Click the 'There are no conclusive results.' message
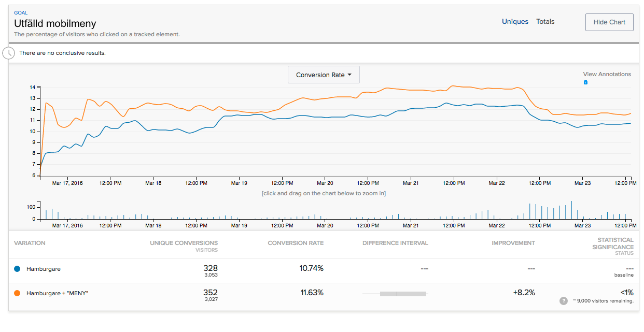This screenshot has height=332, width=644. click(62, 53)
